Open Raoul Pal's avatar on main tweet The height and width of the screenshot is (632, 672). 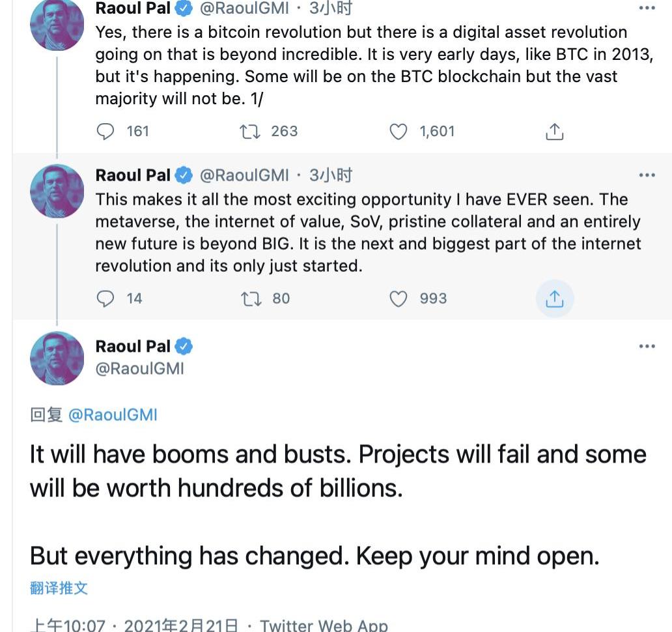pos(57,358)
